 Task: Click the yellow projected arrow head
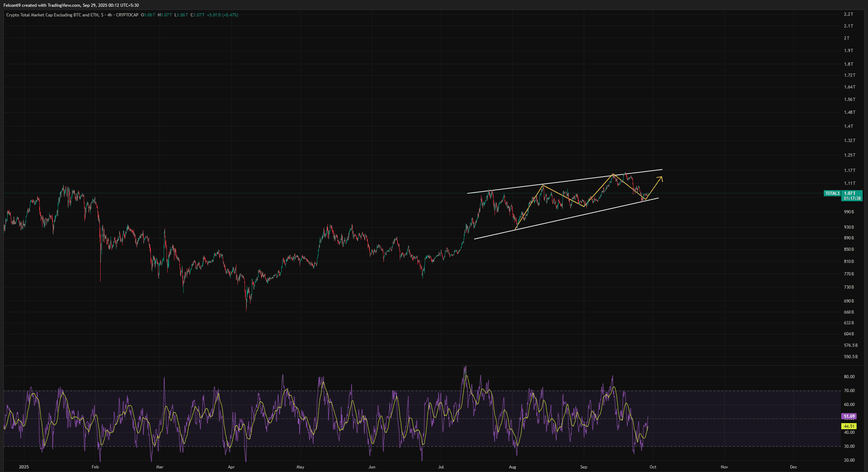[661, 178]
